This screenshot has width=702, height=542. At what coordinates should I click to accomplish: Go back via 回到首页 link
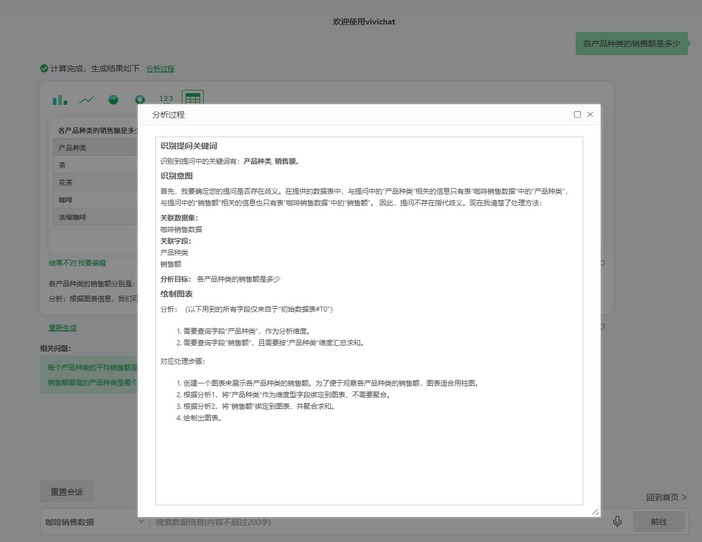coord(666,497)
